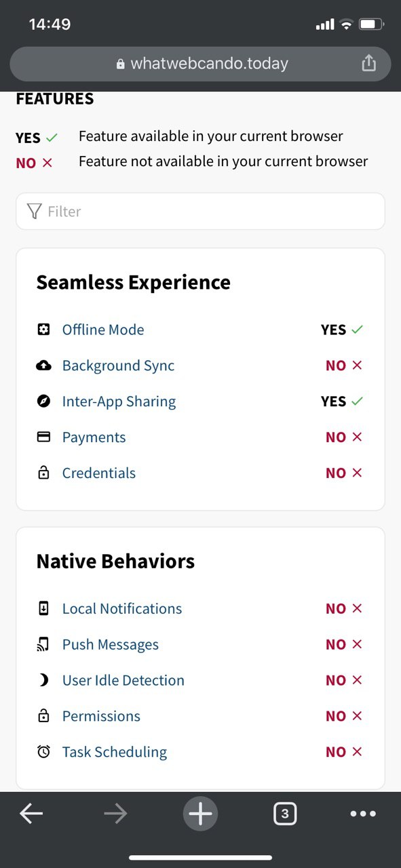
Task: Open the Offline Mode feature link
Action: click(103, 330)
